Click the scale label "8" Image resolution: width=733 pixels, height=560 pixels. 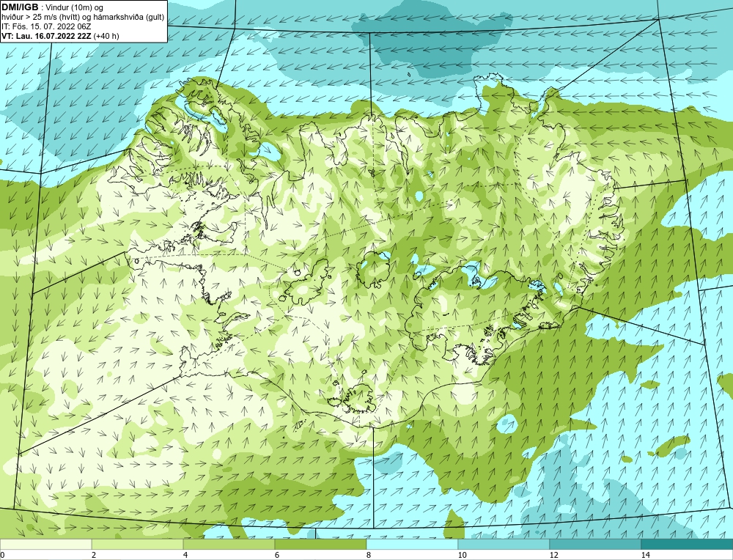(x=369, y=555)
